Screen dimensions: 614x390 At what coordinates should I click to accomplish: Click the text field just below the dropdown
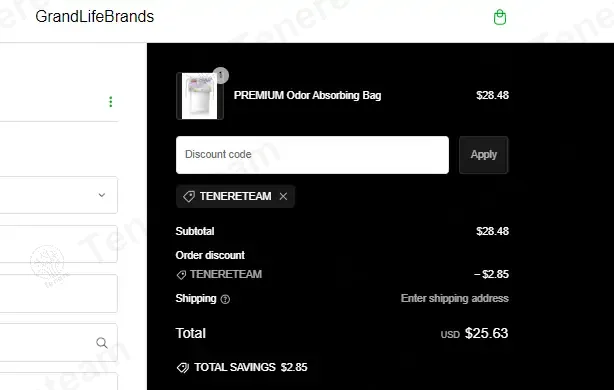coord(58,244)
